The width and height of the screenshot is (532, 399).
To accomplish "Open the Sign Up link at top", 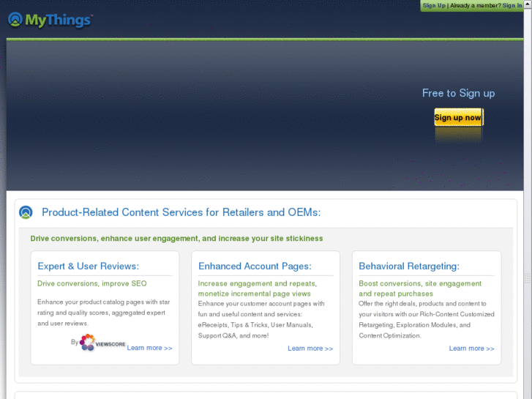I will click(434, 5).
